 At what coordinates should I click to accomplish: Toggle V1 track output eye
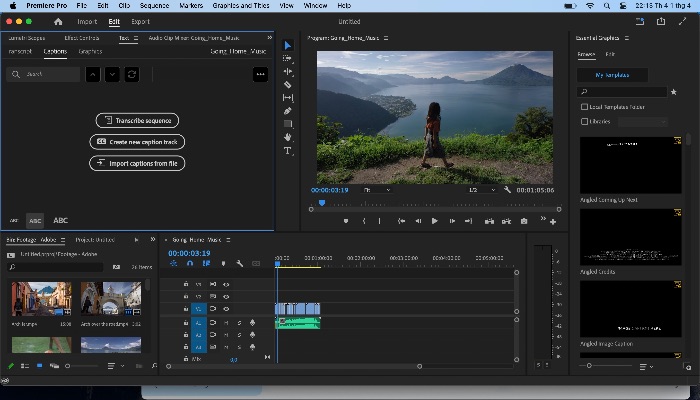point(226,308)
